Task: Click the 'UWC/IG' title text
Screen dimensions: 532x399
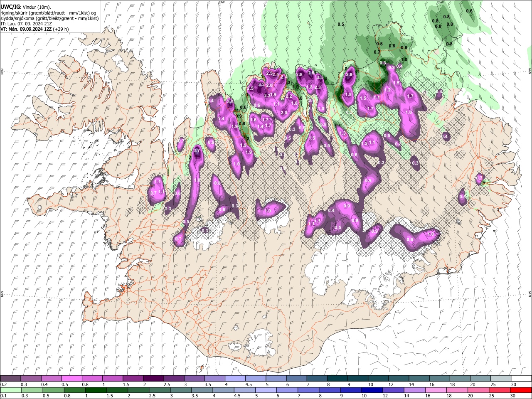Action: tap(10, 7)
